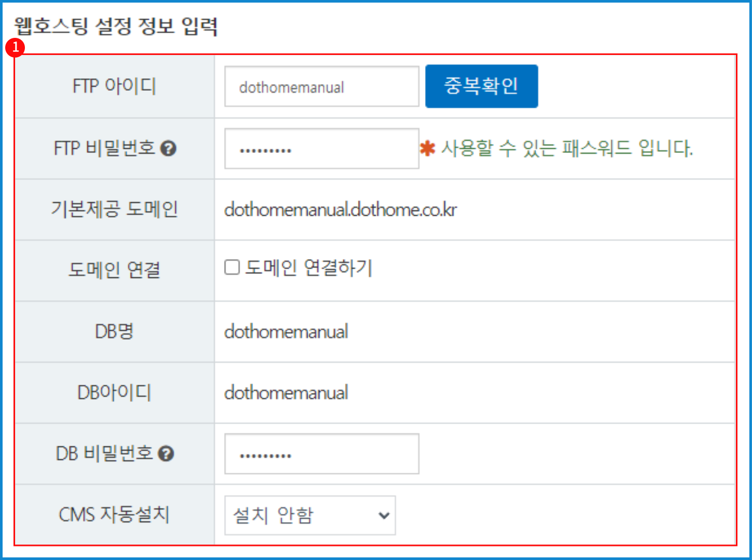Click the dothomemanual.dothome.co.kr domain text
Viewport: 752px width, 560px height.
(x=340, y=210)
